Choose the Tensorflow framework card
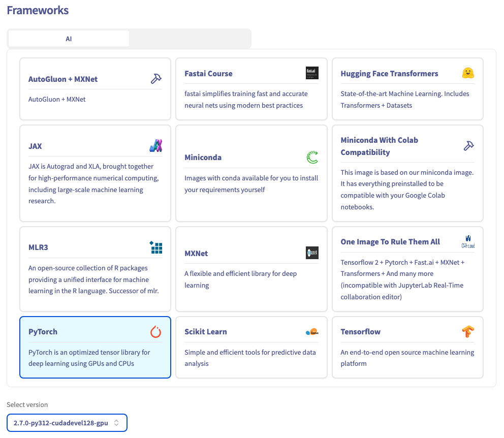 click(x=407, y=348)
